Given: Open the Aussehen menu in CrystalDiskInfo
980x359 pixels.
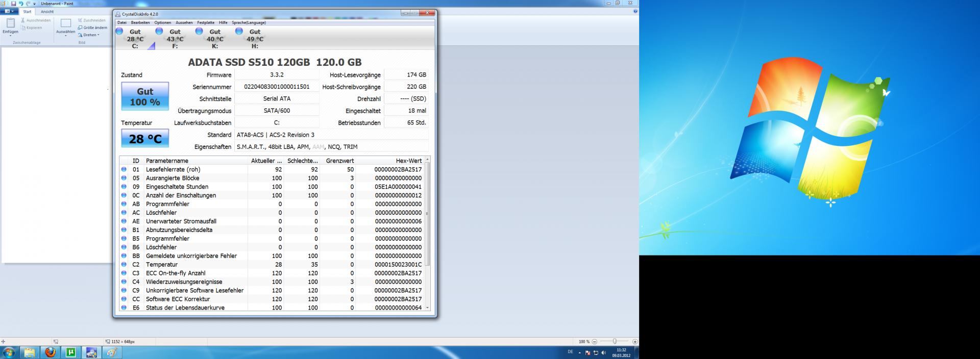Looking at the screenshot, I should coord(184,22).
